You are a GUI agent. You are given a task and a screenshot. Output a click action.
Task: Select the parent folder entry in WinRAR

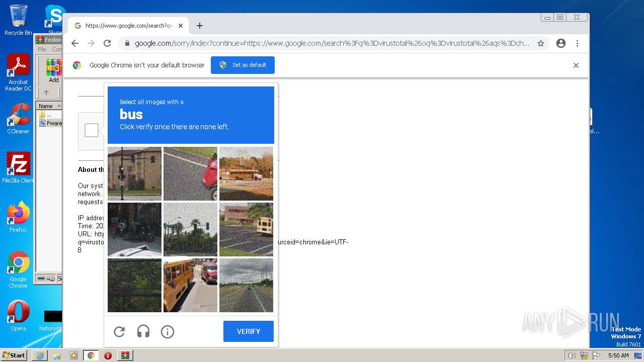tap(45, 115)
